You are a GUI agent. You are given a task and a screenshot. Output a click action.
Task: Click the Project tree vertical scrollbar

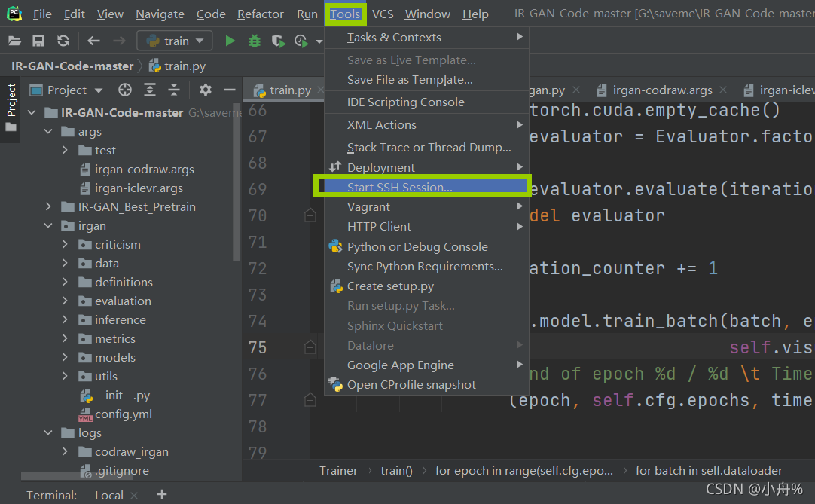pyautogui.click(x=237, y=182)
